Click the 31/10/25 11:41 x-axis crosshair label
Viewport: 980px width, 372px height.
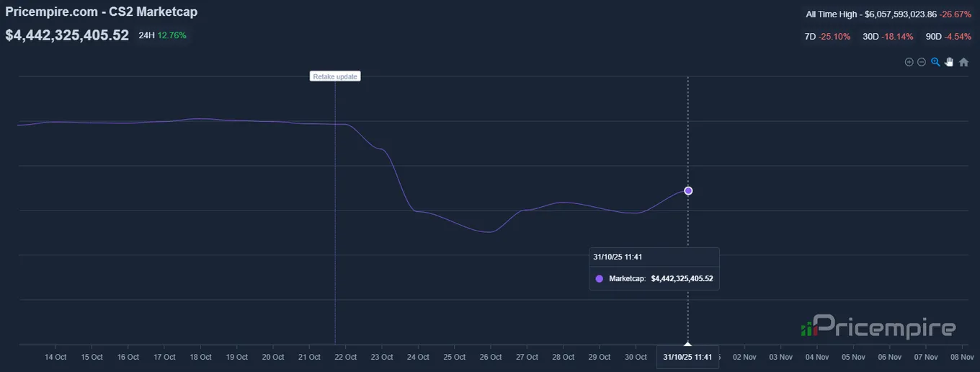pyautogui.click(x=687, y=357)
